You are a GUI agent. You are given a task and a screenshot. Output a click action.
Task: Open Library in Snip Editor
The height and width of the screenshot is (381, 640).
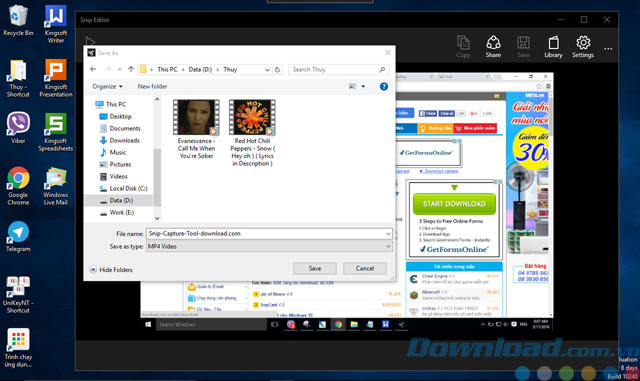553,47
